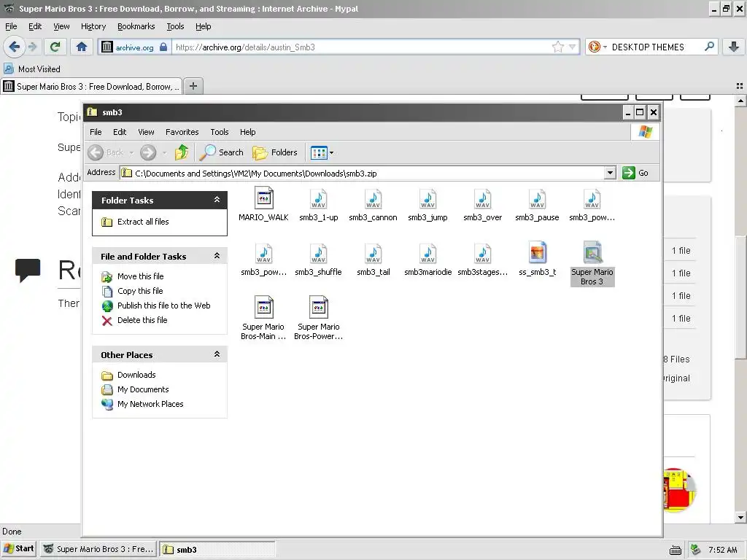Click the keyboard icon in system tray
Screen dimensions: 747x560
675,551
